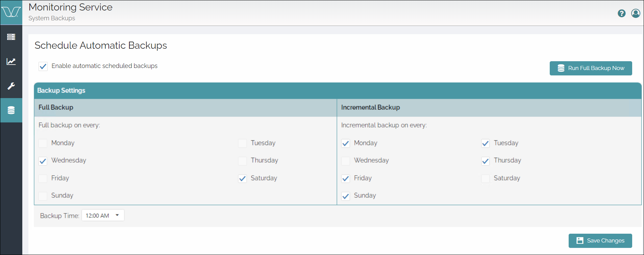Screen dimensions: 644x255
Task: Open the servers list sidebar icon
Action: click(11, 37)
